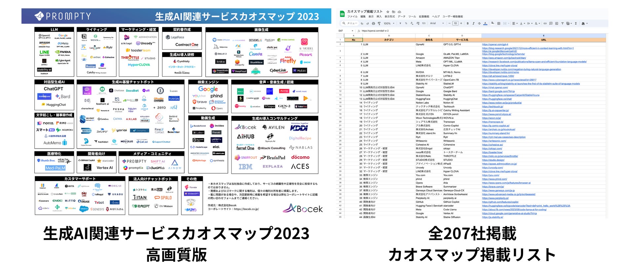Open the 編集 menu
Image resolution: width=644 pixels, height=268 pixels.
pyautogui.click(x=363, y=17)
